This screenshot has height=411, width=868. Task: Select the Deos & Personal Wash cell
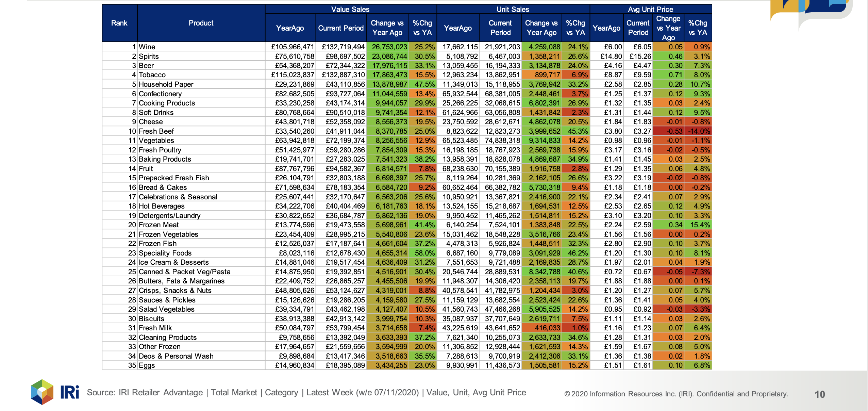201,356
